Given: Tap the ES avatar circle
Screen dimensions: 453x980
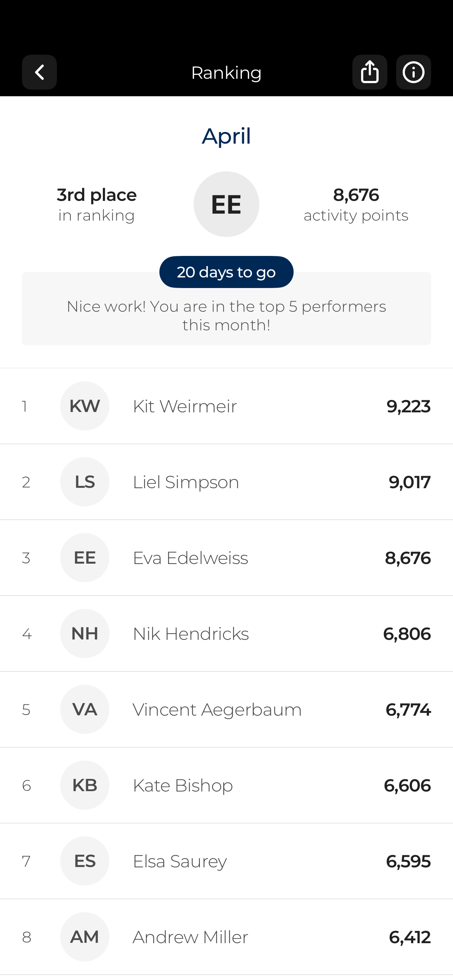Looking at the screenshot, I should pyautogui.click(x=85, y=861).
